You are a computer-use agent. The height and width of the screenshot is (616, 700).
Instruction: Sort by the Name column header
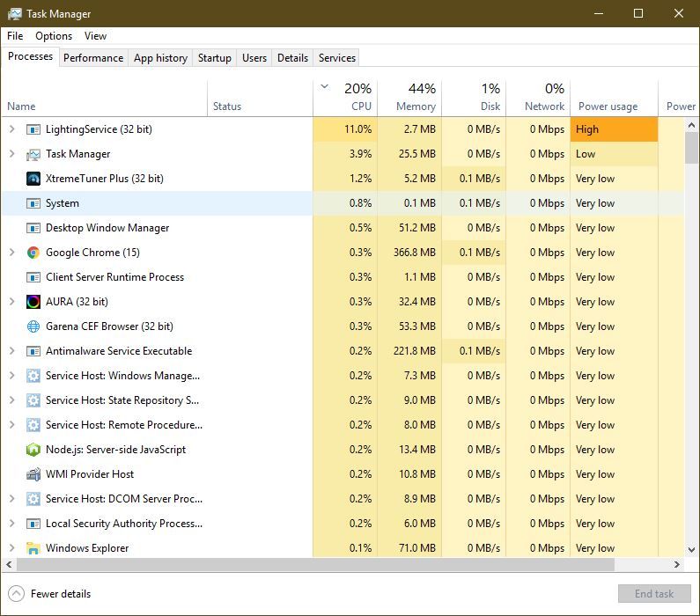coord(105,99)
